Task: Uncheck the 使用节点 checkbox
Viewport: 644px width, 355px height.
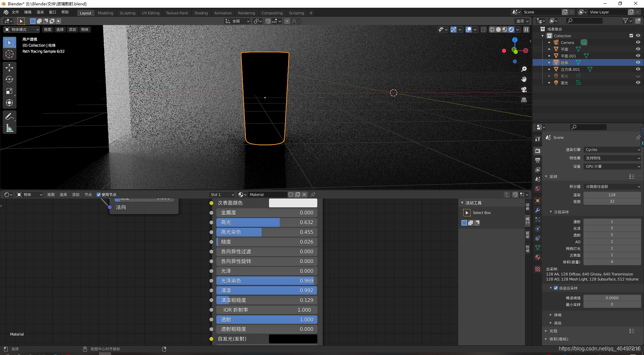Action: tap(99, 195)
